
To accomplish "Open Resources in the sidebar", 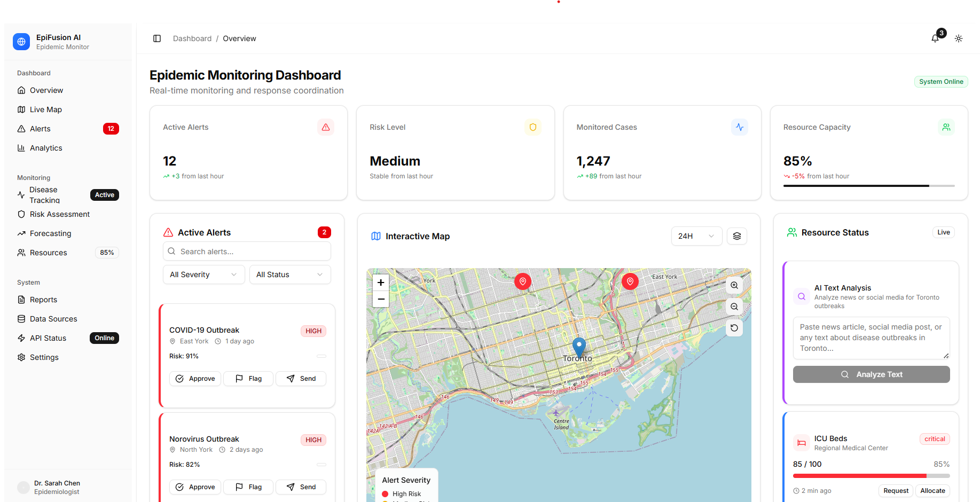I will pos(68,253).
